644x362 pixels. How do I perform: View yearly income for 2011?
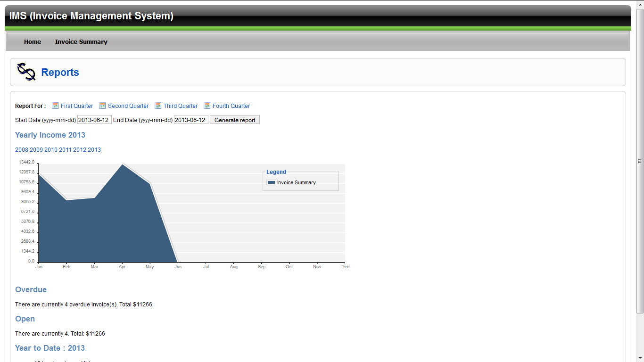pos(65,150)
